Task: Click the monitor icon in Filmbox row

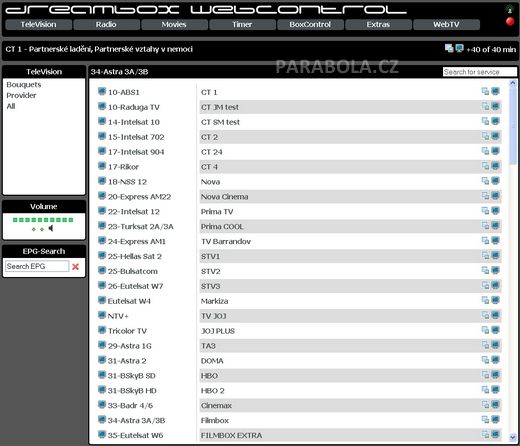Action: tap(495, 419)
